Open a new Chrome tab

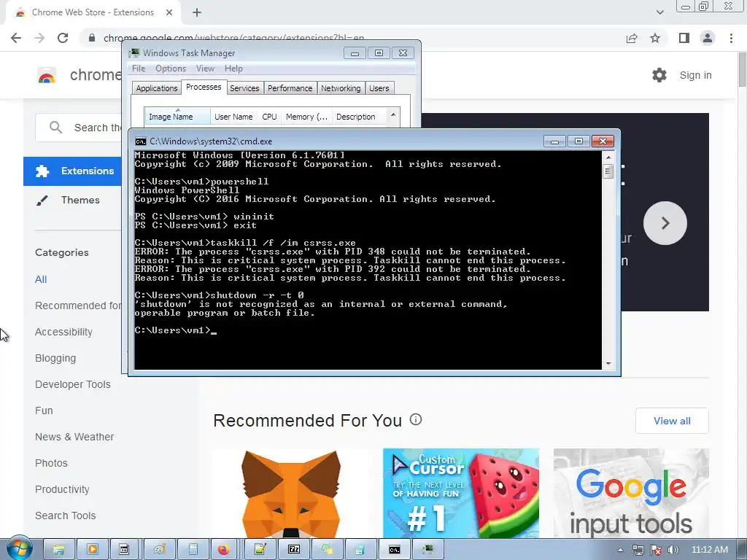197,12
